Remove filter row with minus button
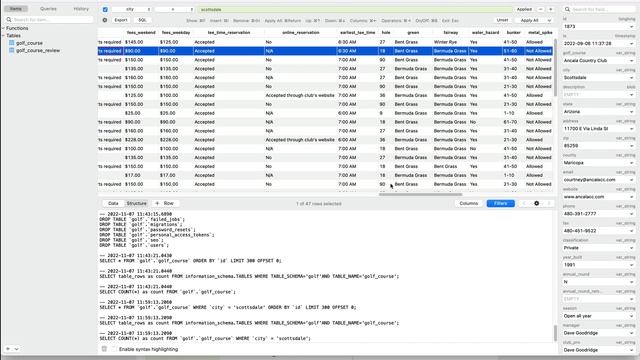 pyautogui.click(x=540, y=9)
